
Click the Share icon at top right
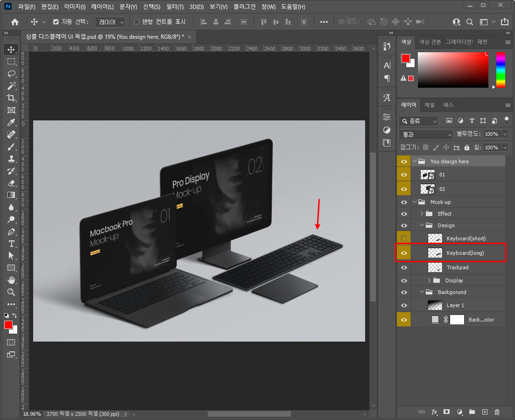tap(504, 22)
